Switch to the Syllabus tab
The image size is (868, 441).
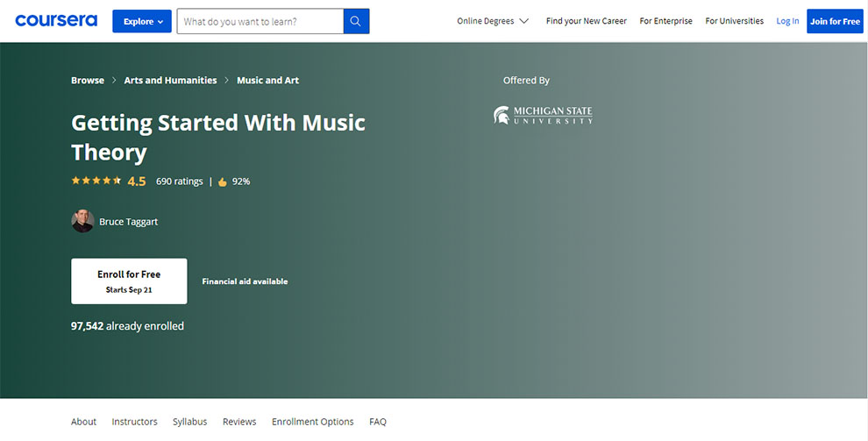[190, 422]
